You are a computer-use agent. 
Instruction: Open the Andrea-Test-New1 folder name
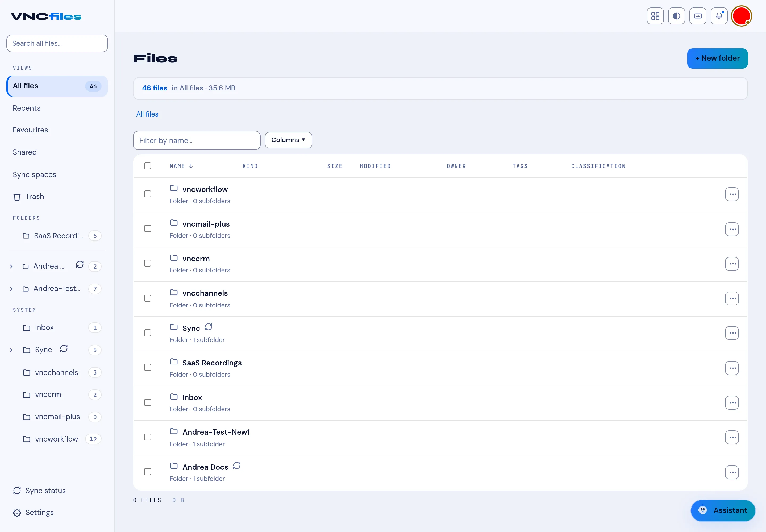click(x=216, y=432)
